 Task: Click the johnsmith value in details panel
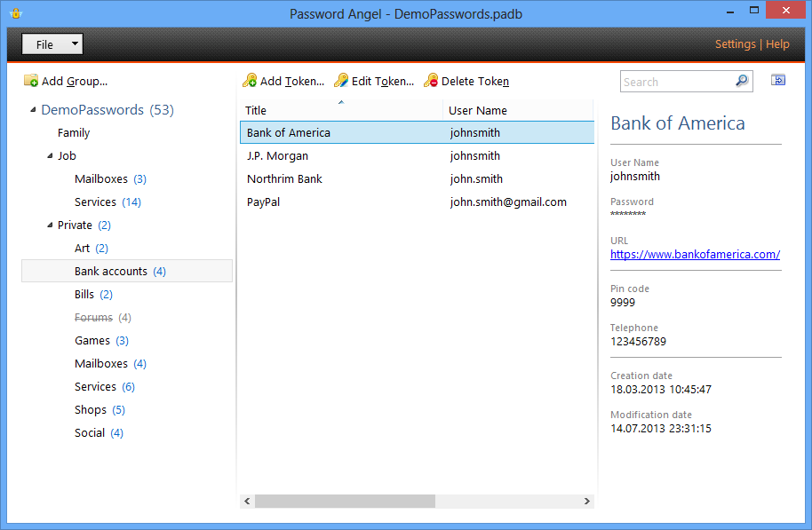coord(635,177)
